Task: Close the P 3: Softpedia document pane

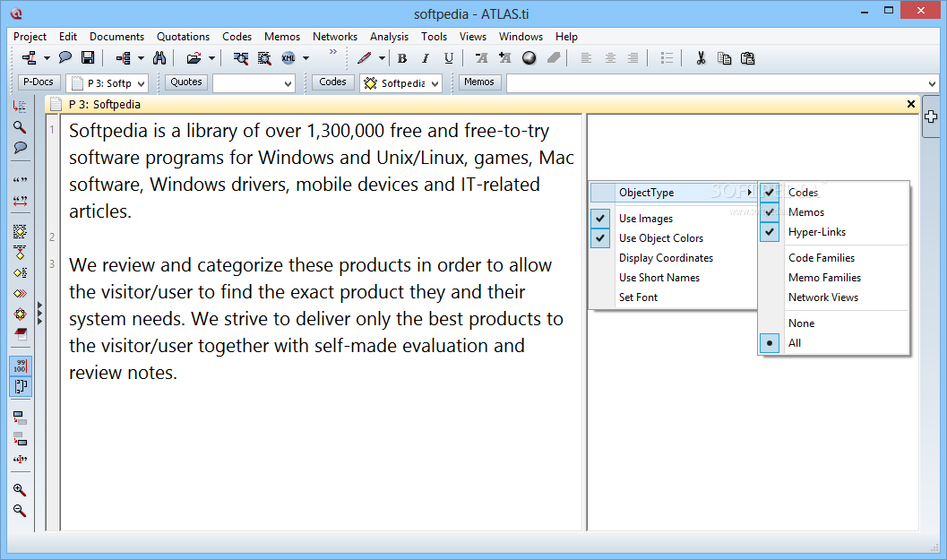Action: [x=911, y=104]
